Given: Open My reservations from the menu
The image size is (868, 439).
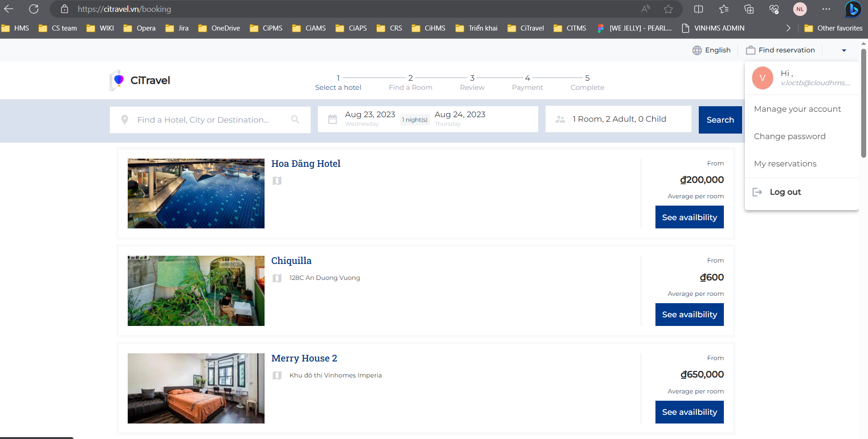Looking at the screenshot, I should 785,164.
